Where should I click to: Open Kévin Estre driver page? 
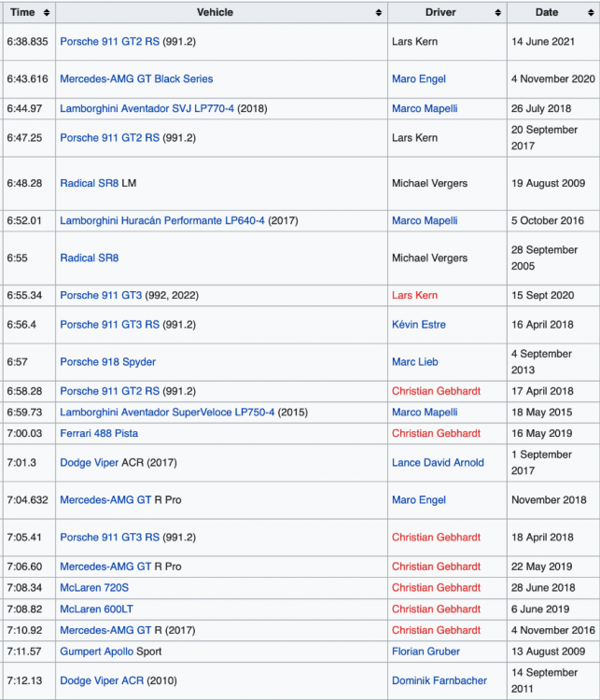tap(419, 325)
